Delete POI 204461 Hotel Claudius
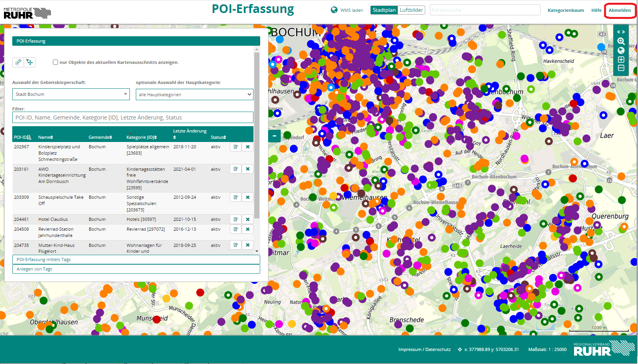638x364 pixels. coord(248,219)
